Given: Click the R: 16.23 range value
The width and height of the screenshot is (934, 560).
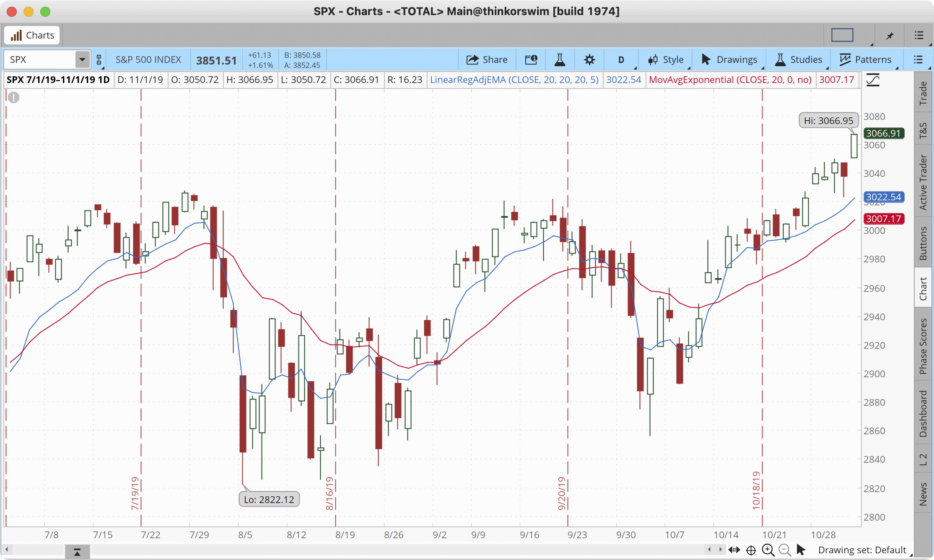Looking at the screenshot, I should [x=405, y=80].
